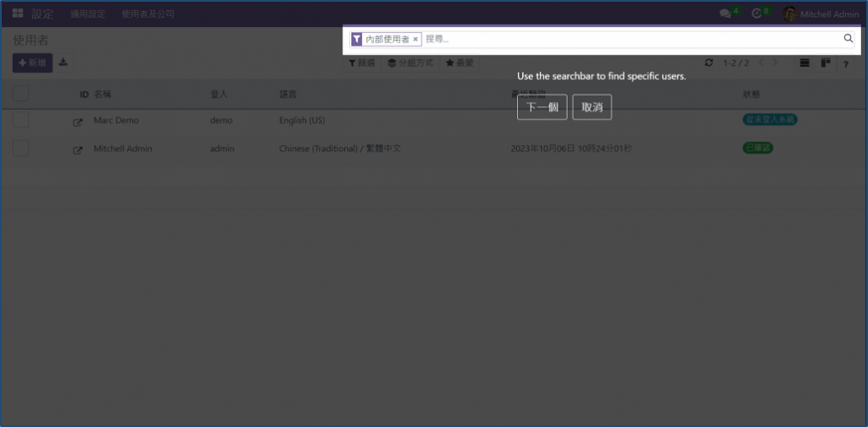Focus the 搜尋 search input field
The width and height of the screenshot is (868, 427).
point(632,39)
